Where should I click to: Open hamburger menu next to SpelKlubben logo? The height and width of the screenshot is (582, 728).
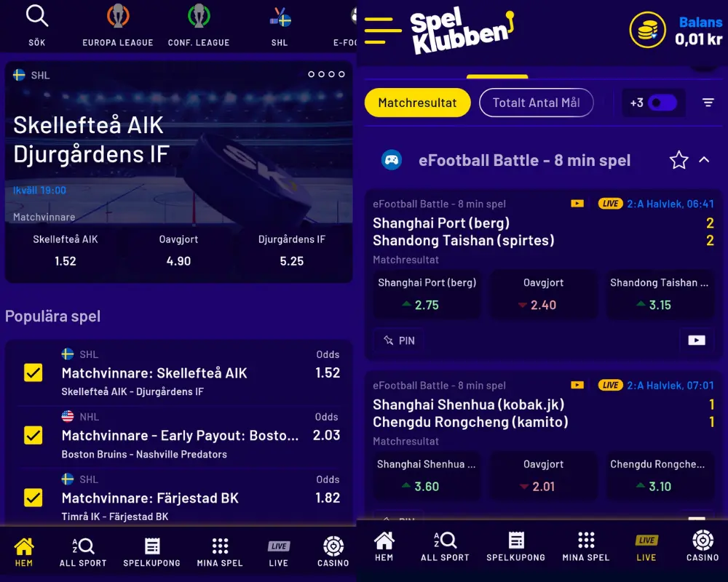pyautogui.click(x=383, y=31)
